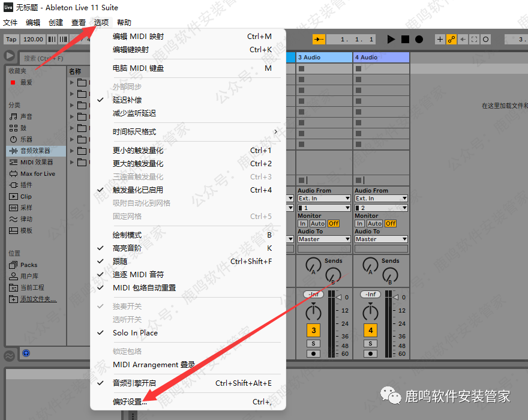Arm track 4 for recording
Viewport: 528px width, 420px height.
pos(370,353)
